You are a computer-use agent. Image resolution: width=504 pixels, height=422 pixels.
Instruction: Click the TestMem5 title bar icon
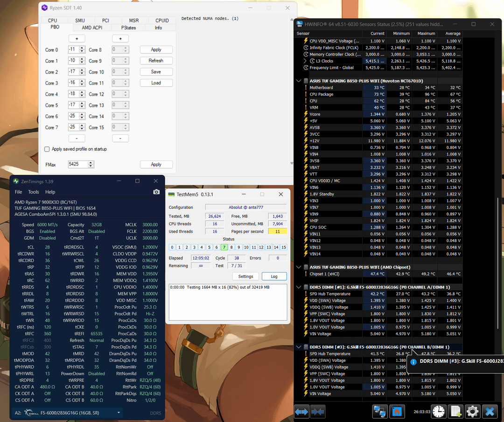(x=171, y=194)
